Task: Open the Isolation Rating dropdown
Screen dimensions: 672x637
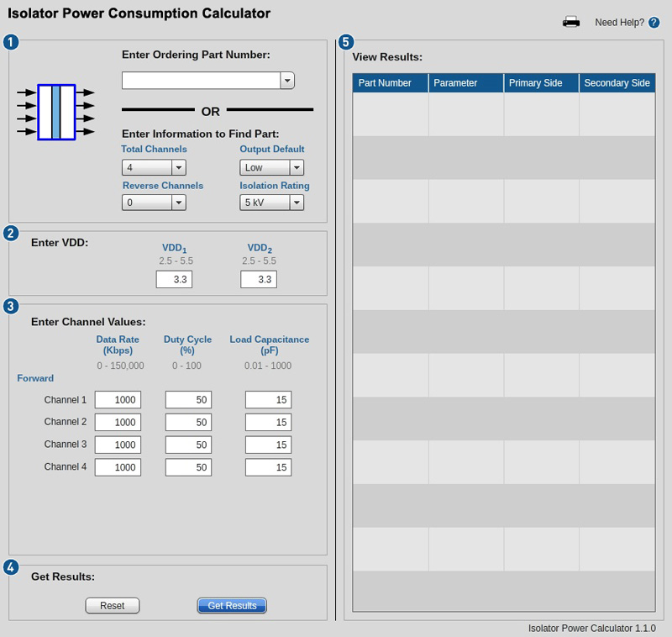Action: coord(296,203)
